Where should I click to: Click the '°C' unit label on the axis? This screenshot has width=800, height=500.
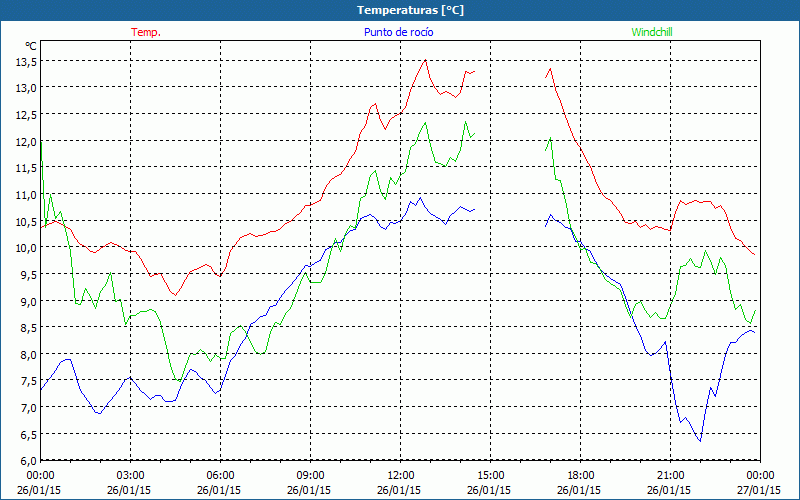(x=31, y=46)
